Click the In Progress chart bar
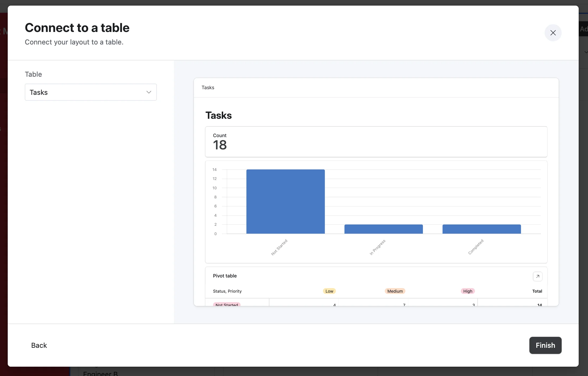 pyautogui.click(x=383, y=229)
